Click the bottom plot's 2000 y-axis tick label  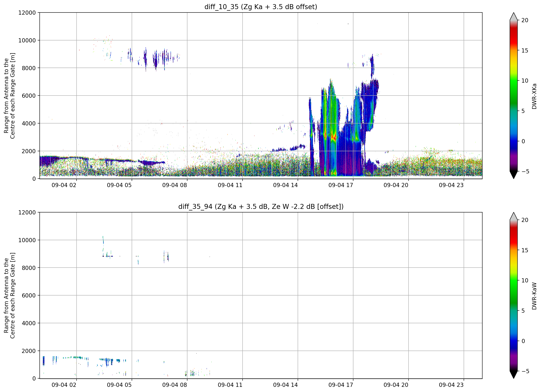pyautogui.click(x=29, y=351)
